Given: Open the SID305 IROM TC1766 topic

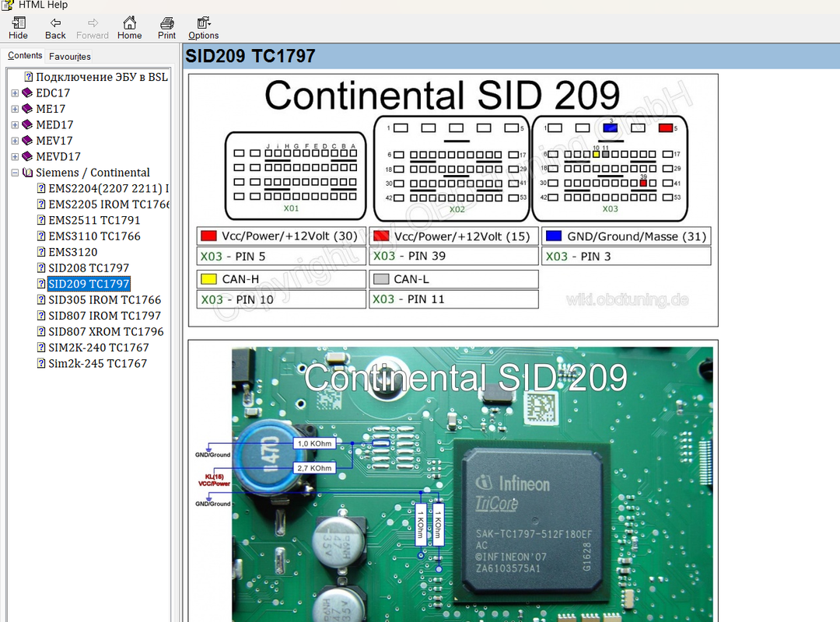Looking at the screenshot, I should click(104, 300).
